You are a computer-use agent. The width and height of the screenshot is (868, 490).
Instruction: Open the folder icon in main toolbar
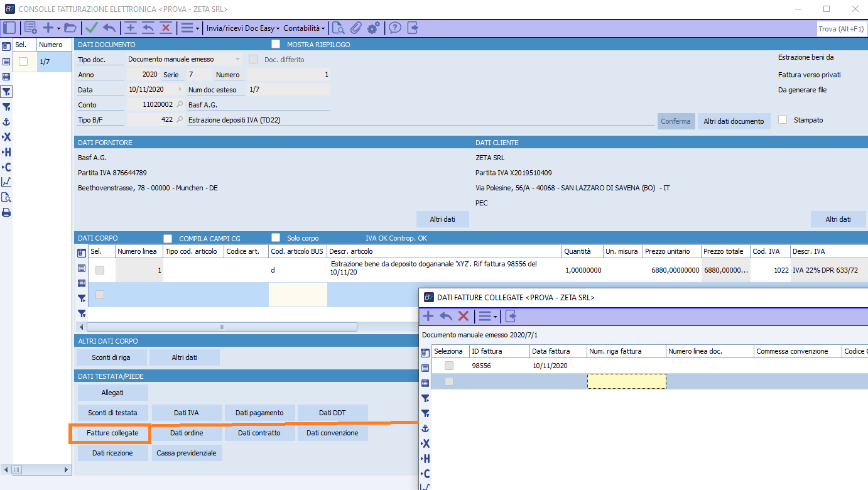(x=70, y=28)
